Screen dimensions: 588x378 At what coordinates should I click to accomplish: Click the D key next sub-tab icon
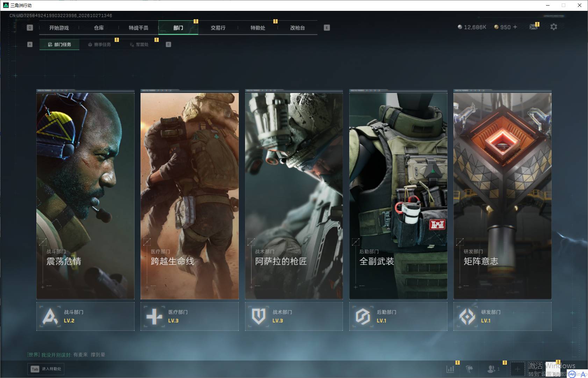tap(168, 44)
